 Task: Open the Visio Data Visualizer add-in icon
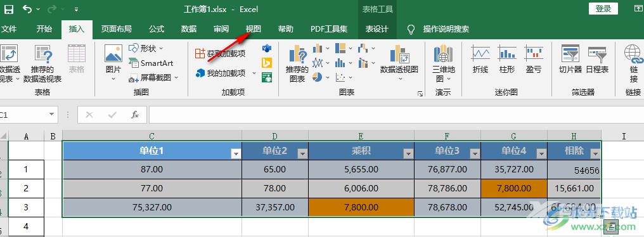pyautogui.click(x=267, y=48)
